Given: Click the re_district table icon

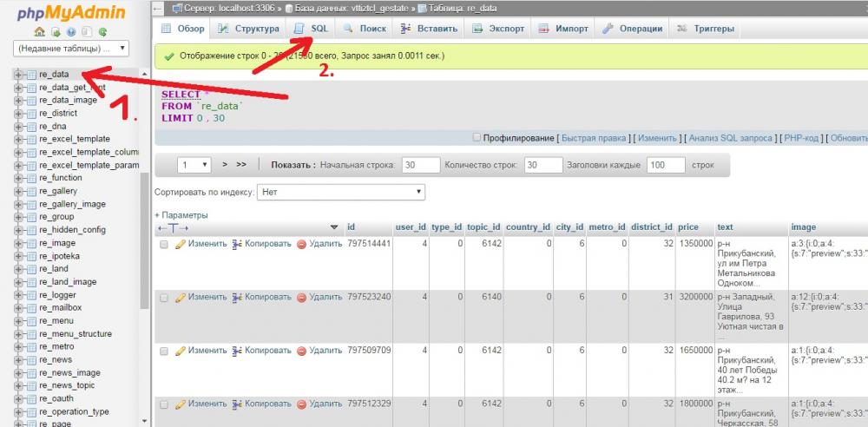Looking at the screenshot, I should click(32, 113).
